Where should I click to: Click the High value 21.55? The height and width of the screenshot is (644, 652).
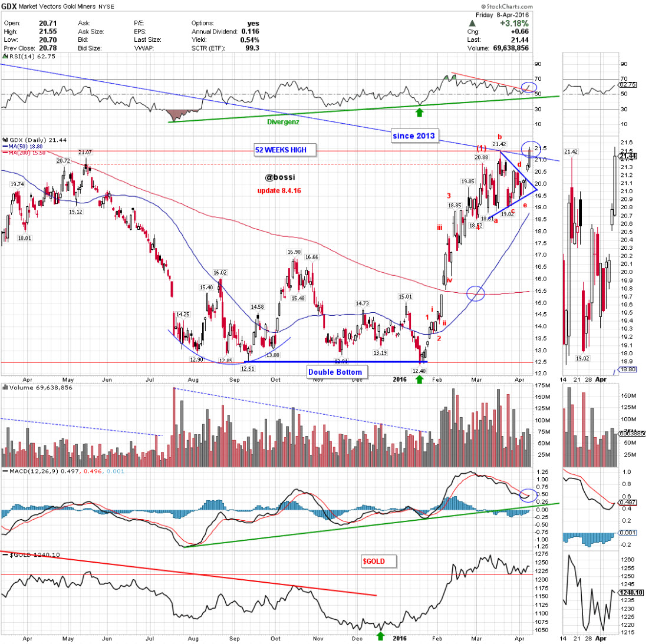pyautogui.click(x=48, y=32)
